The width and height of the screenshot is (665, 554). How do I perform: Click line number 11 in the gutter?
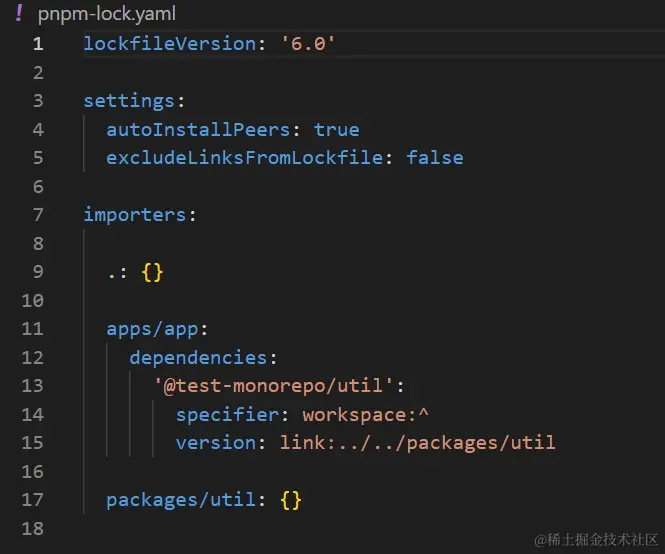33,329
